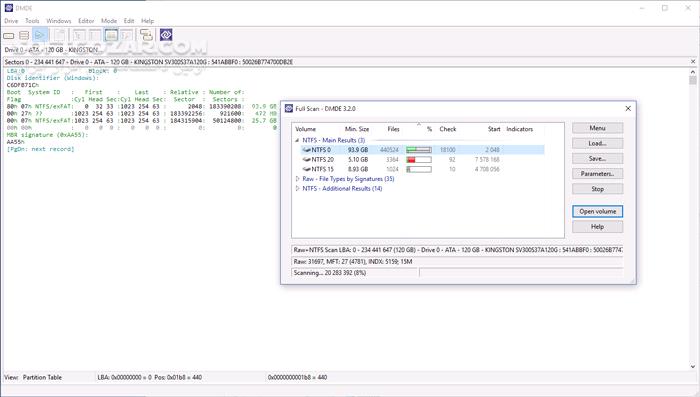700x397 pixels.
Task: Expand Raw - File Types by Signatures
Action: click(297, 179)
